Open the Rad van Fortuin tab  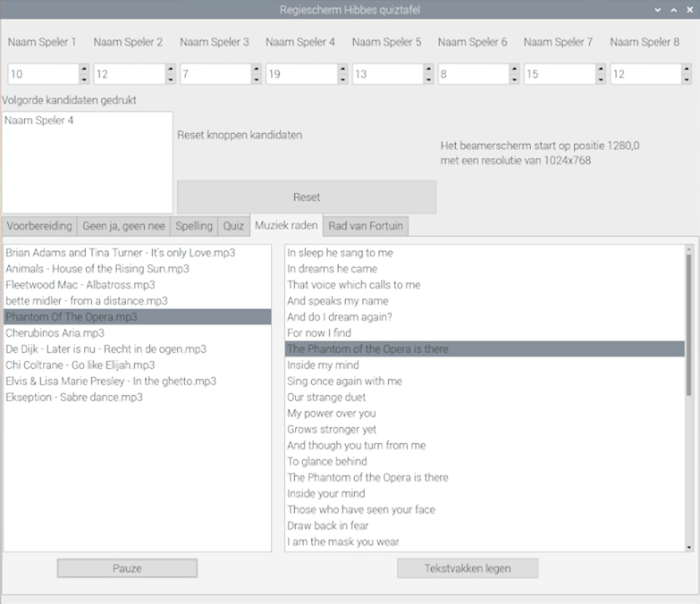point(366,226)
